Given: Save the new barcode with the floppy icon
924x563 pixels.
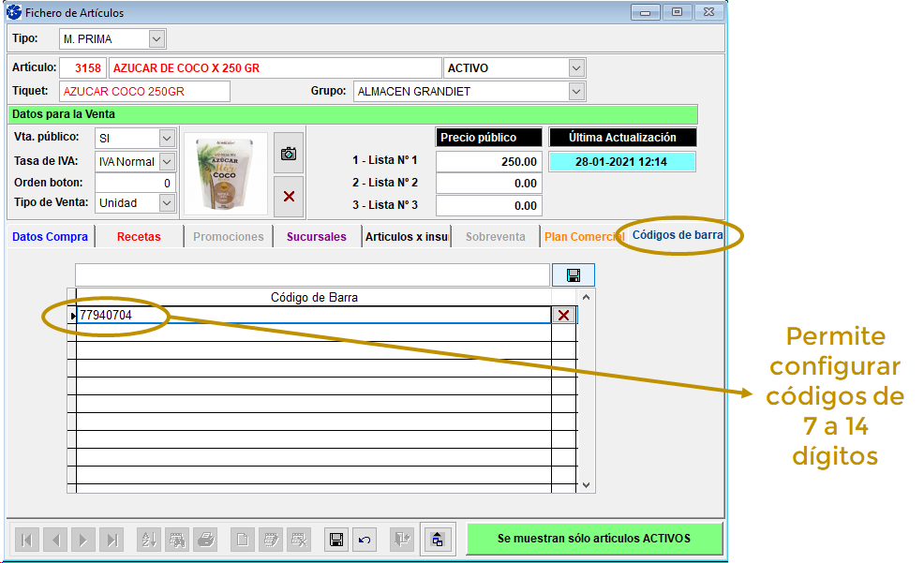Looking at the screenshot, I should pos(574,275).
